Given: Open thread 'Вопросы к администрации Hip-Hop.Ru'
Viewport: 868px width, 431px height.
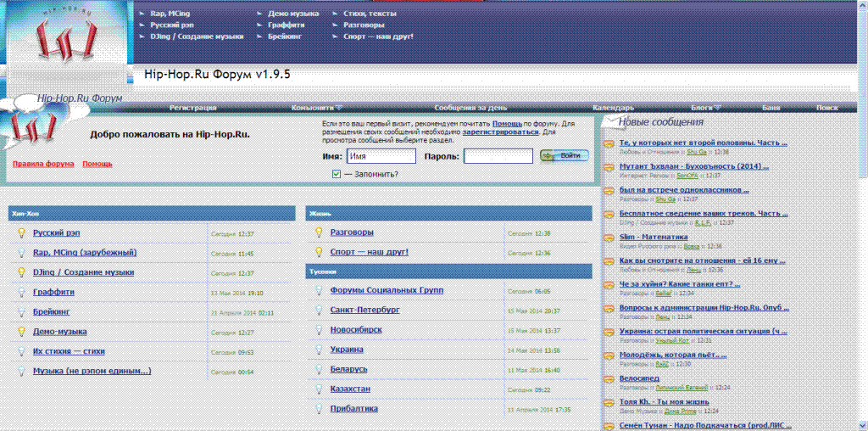Looking at the screenshot, I should [x=704, y=307].
